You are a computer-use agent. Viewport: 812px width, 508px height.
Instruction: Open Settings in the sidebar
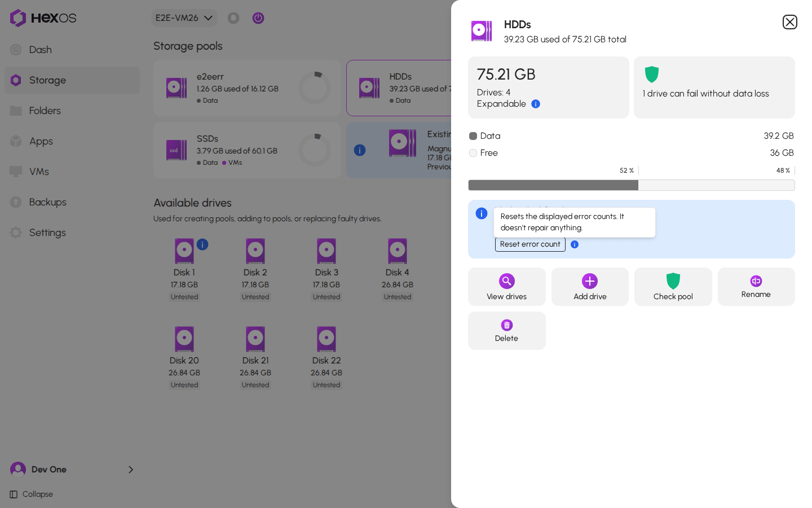pos(72,233)
